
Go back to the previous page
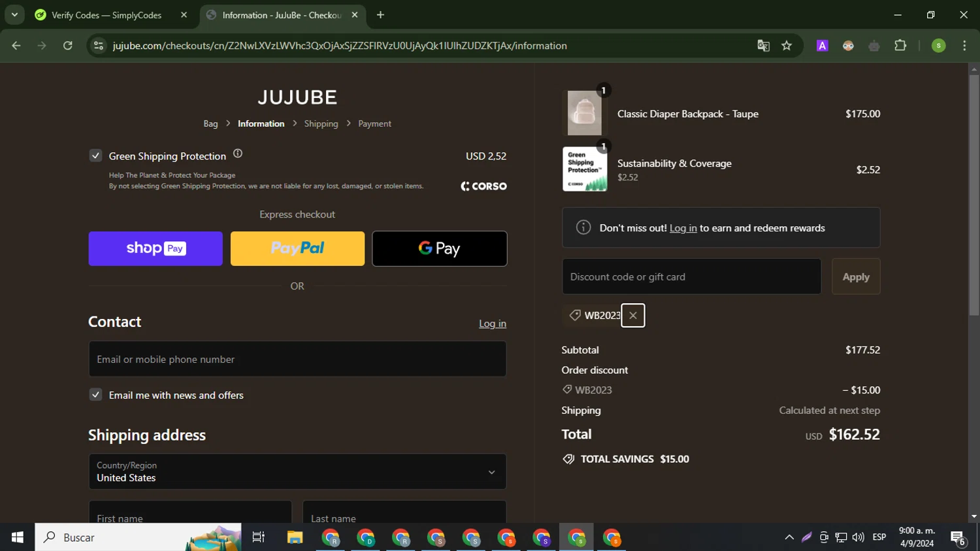pos(16,46)
